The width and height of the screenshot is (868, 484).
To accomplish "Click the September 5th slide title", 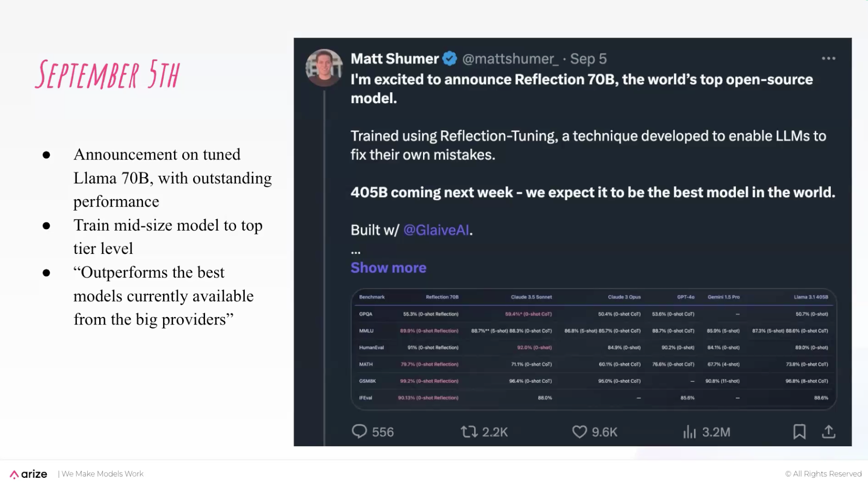I will pyautogui.click(x=108, y=75).
